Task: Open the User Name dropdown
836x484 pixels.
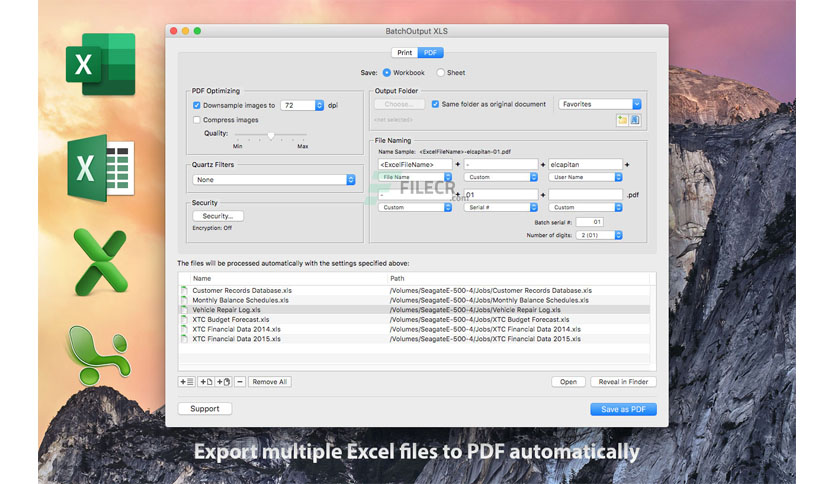Action: click(x=585, y=177)
